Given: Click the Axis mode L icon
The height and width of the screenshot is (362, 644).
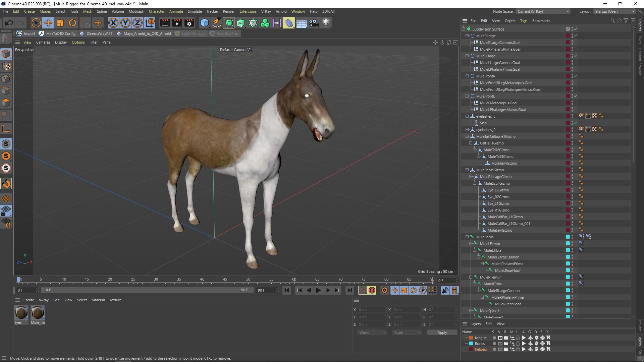Looking at the screenshot, I should [6, 128].
